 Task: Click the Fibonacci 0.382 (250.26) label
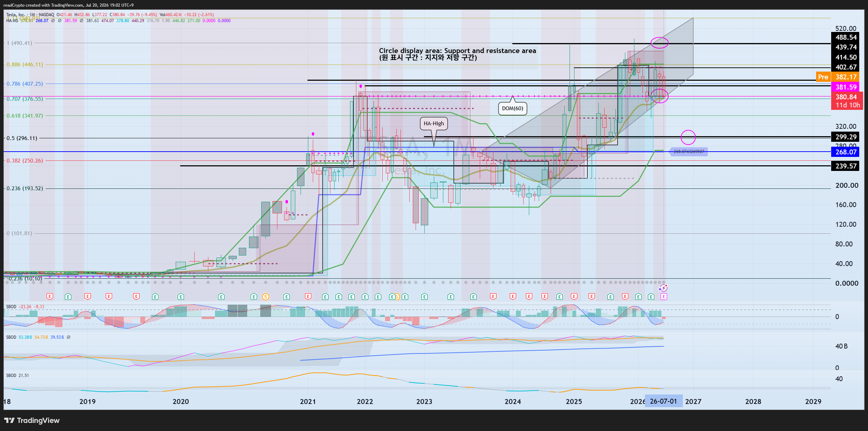click(x=25, y=161)
